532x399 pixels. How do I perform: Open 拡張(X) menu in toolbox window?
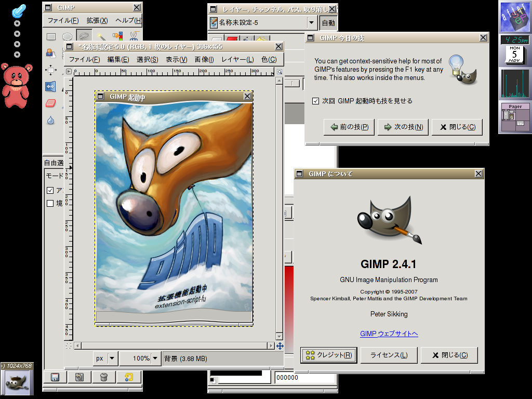click(x=97, y=20)
